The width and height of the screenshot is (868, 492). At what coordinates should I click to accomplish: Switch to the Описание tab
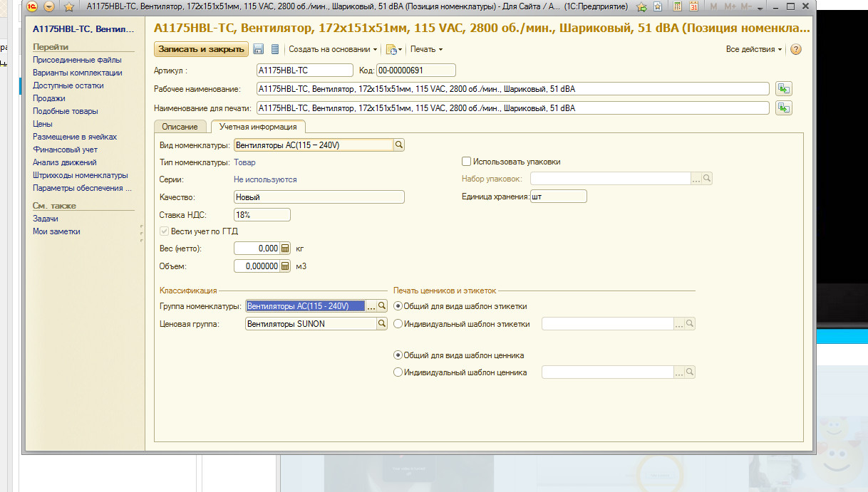(180, 127)
